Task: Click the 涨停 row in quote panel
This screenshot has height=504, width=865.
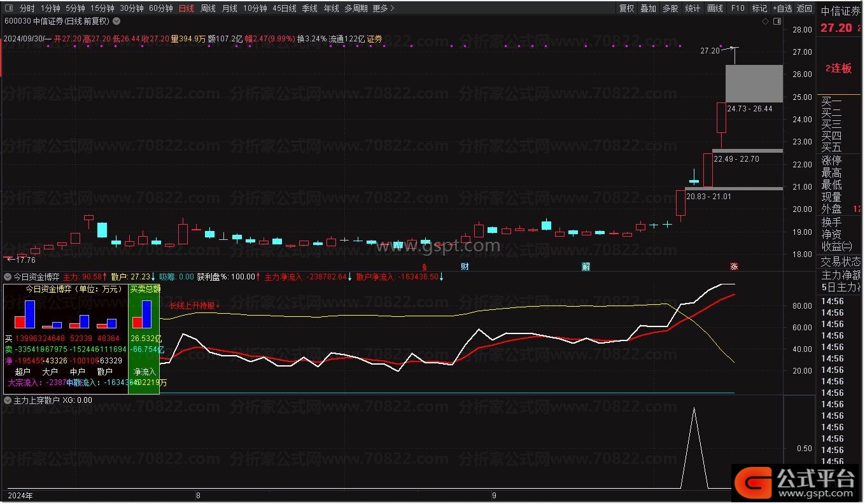Action: click(x=831, y=160)
